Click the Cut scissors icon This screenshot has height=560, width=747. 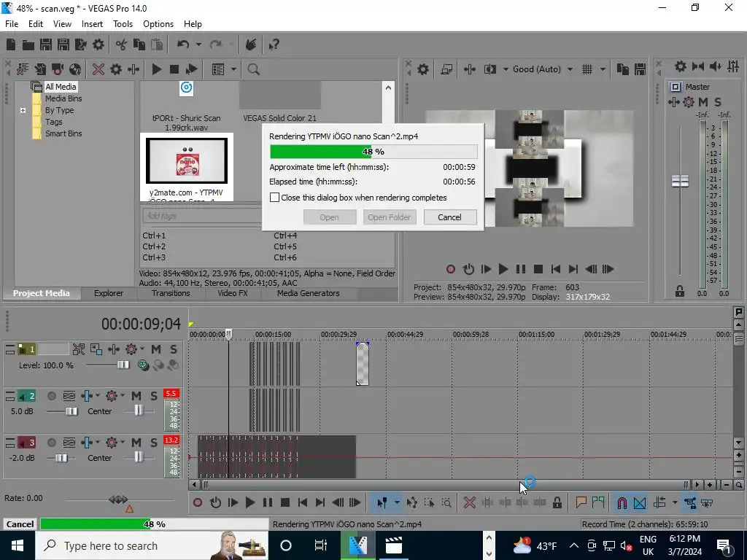pyautogui.click(x=121, y=44)
